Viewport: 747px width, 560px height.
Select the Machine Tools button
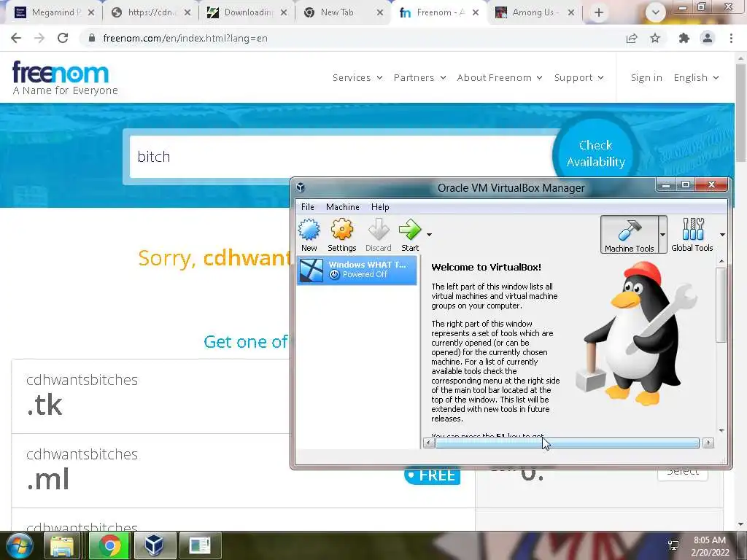coord(630,235)
